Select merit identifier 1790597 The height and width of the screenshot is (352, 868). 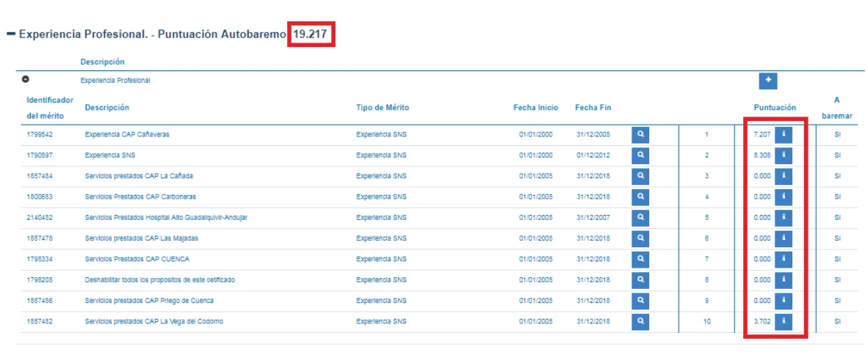coord(40,155)
